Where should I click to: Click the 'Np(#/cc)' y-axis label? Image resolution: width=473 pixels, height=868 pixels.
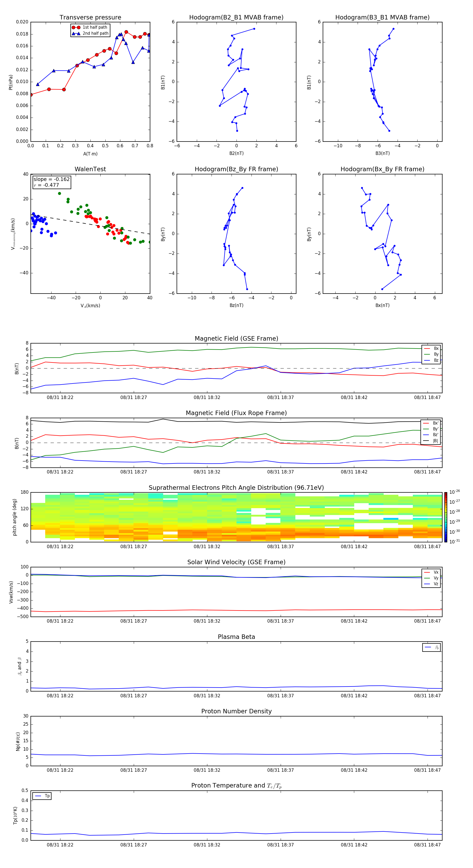point(18,741)
